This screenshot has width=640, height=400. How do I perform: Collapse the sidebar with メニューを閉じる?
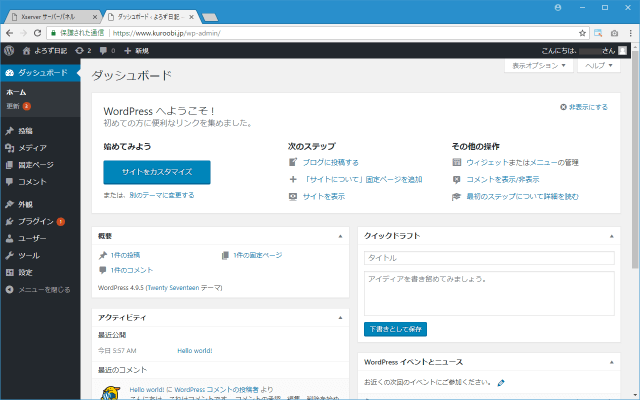pyautogui.click(x=38, y=289)
